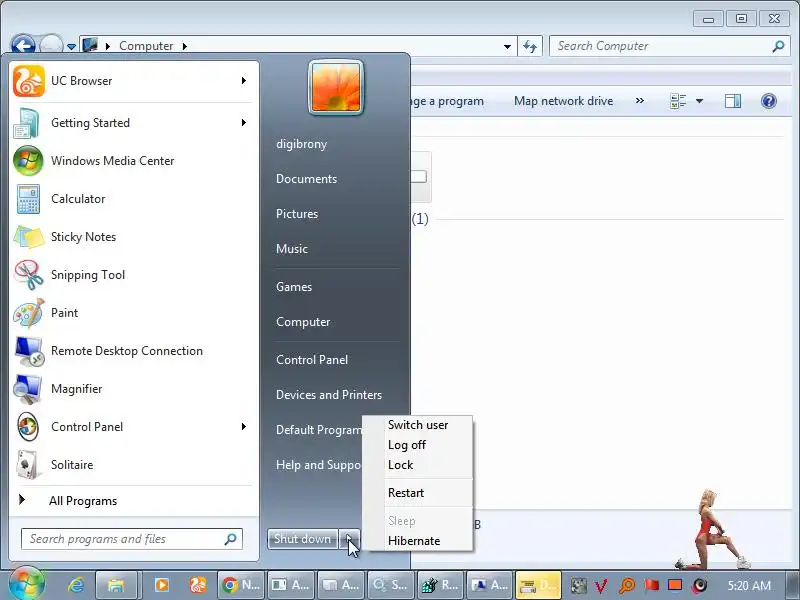Change your view icon in Explorer
The width and height of the screenshot is (800, 600).
[x=678, y=101]
